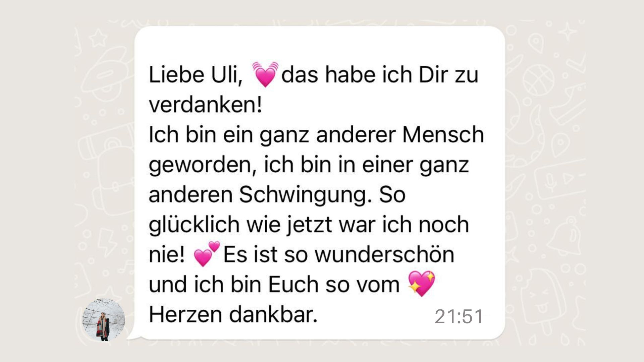Click the star doodle in the wallpaper
The width and height of the screenshot is (644, 362).
point(98,38)
